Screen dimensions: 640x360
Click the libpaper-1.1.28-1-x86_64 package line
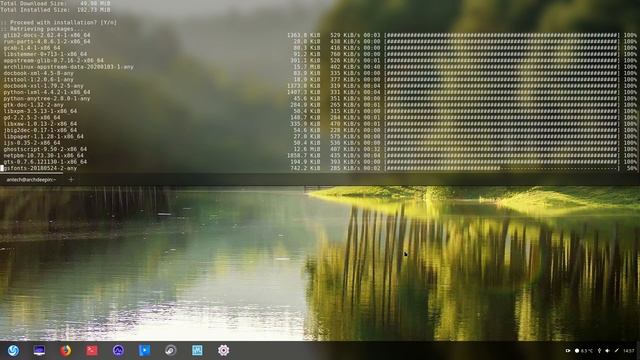43,137
